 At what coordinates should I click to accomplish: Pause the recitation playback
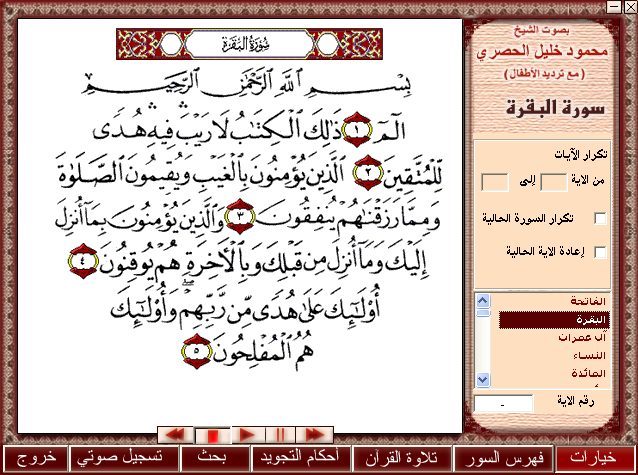(x=280, y=433)
